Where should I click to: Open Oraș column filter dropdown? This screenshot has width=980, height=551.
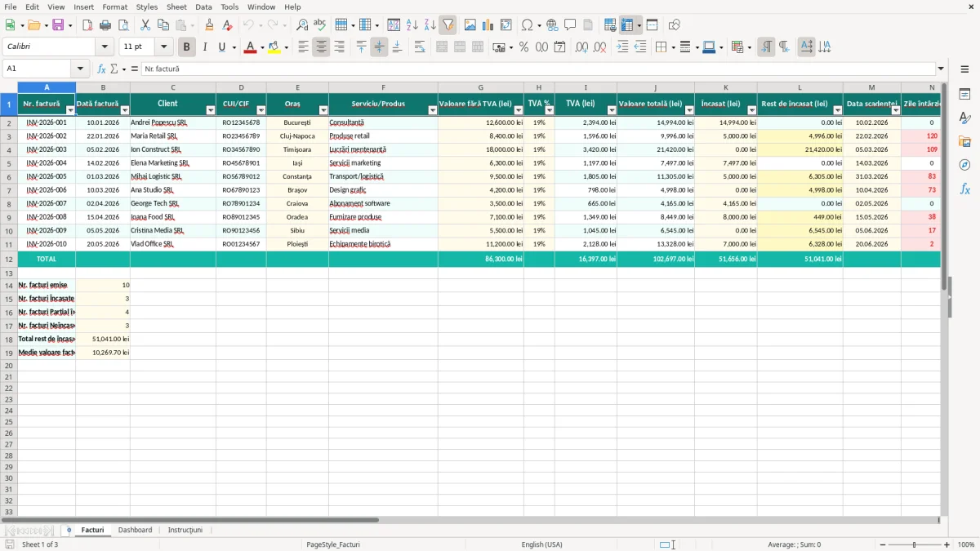323,110
